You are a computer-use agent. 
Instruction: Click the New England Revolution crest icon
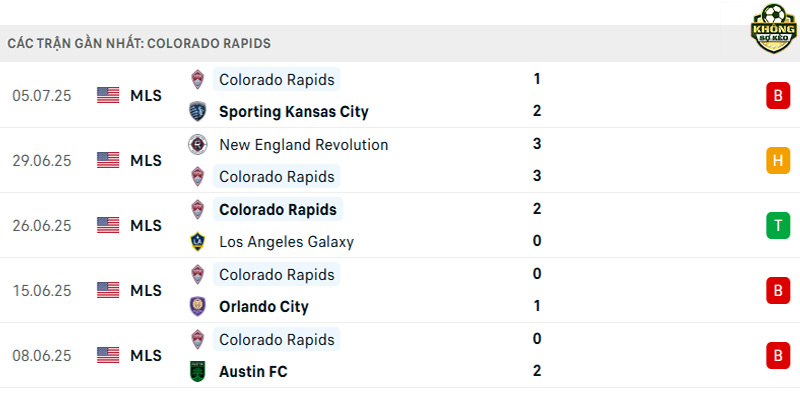197,145
